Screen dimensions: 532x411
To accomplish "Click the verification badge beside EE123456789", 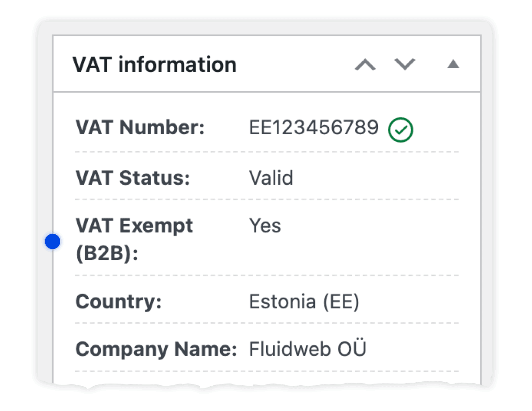I will coord(401,129).
